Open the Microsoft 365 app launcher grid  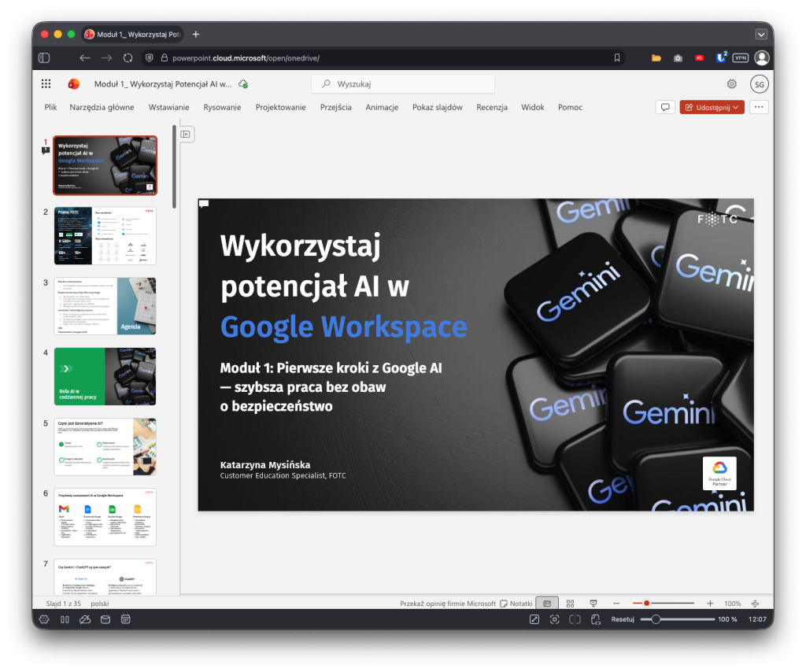46,83
